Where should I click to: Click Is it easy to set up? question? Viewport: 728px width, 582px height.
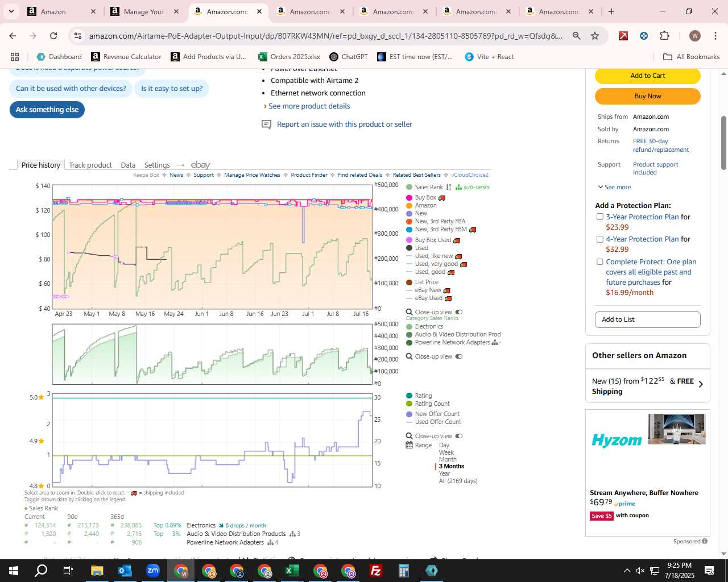[x=172, y=89]
